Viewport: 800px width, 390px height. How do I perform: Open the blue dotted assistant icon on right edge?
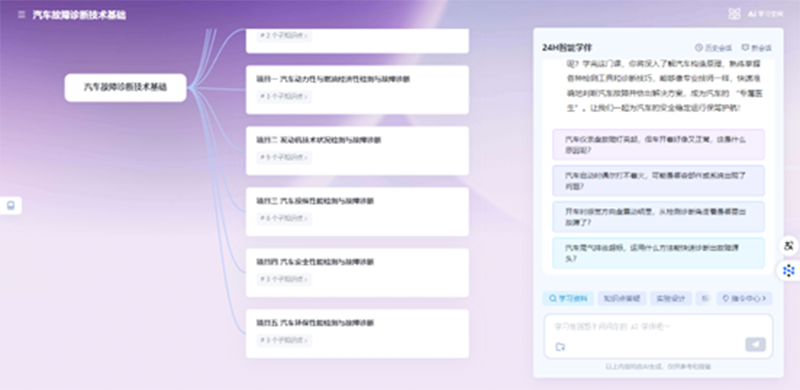(789, 271)
